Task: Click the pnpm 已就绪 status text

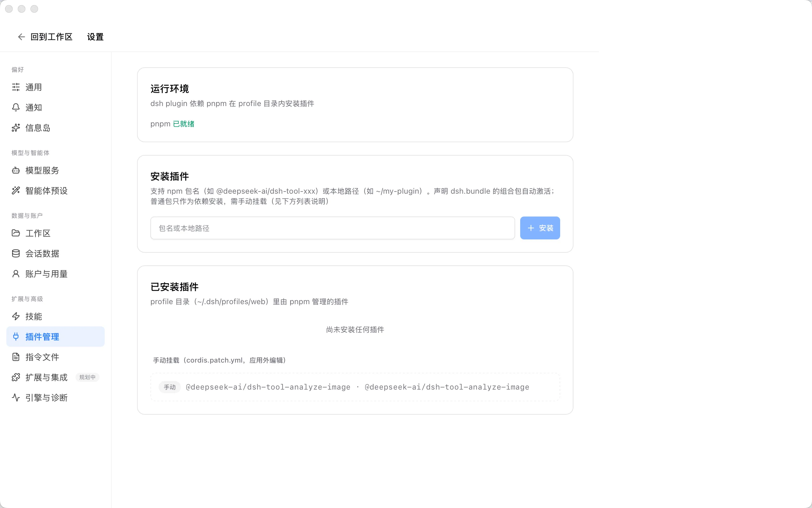Action: click(173, 124)
